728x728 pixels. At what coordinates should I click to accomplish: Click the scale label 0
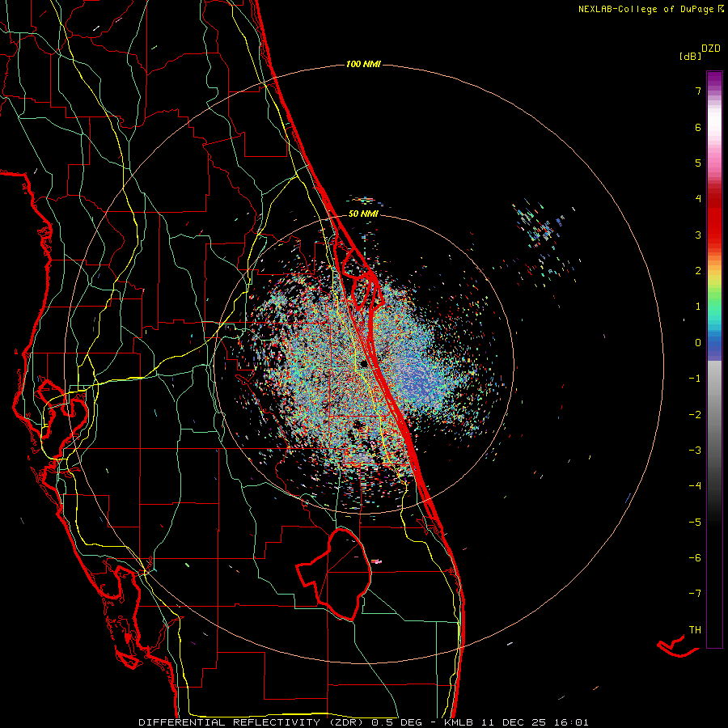pos(698,343)
